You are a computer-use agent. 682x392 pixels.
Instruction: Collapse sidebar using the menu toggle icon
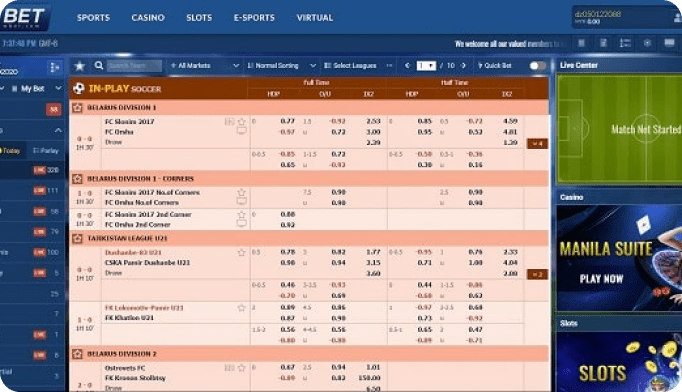point(55,67)
